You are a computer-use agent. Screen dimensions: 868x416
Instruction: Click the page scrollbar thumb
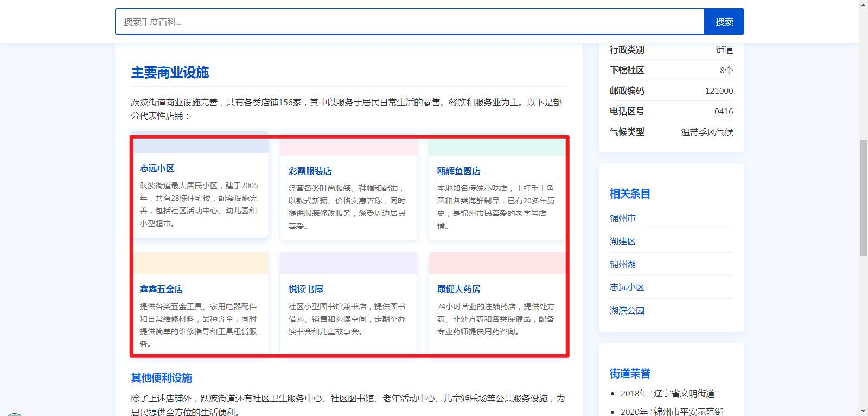pyautogui.click(x=863, y=197)
